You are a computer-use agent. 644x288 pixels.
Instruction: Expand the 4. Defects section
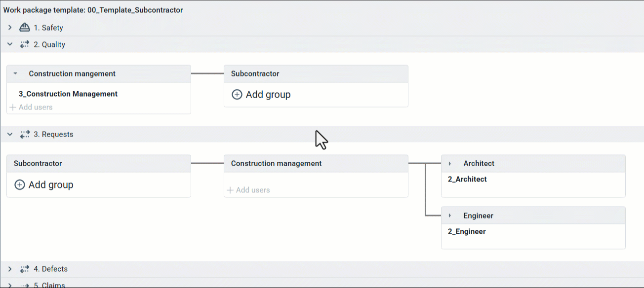pos(10,269)
